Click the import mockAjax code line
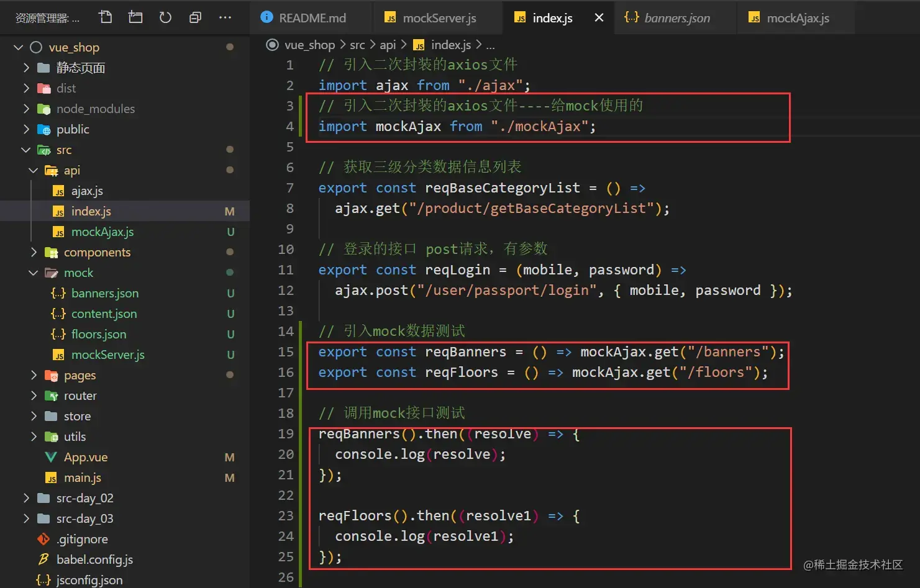This screenshot has height=588, width=920. click(457, 126)
